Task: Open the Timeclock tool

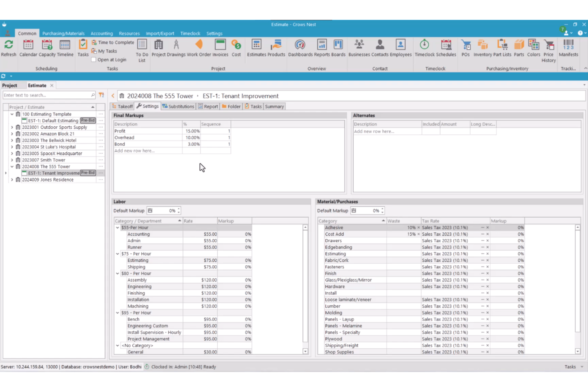Action: 424,48
